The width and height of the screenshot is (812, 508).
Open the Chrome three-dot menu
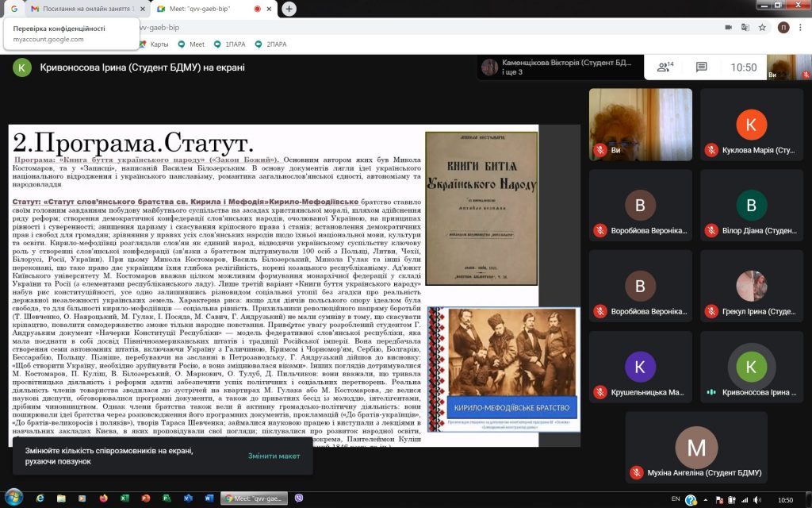click(801, 27)
